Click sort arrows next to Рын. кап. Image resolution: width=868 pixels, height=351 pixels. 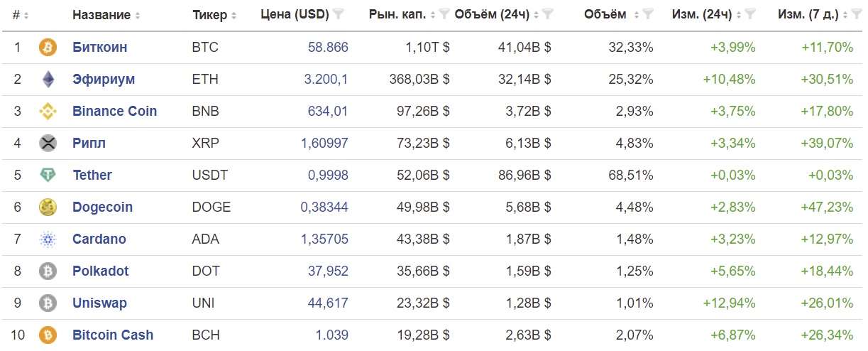(434, 16)
